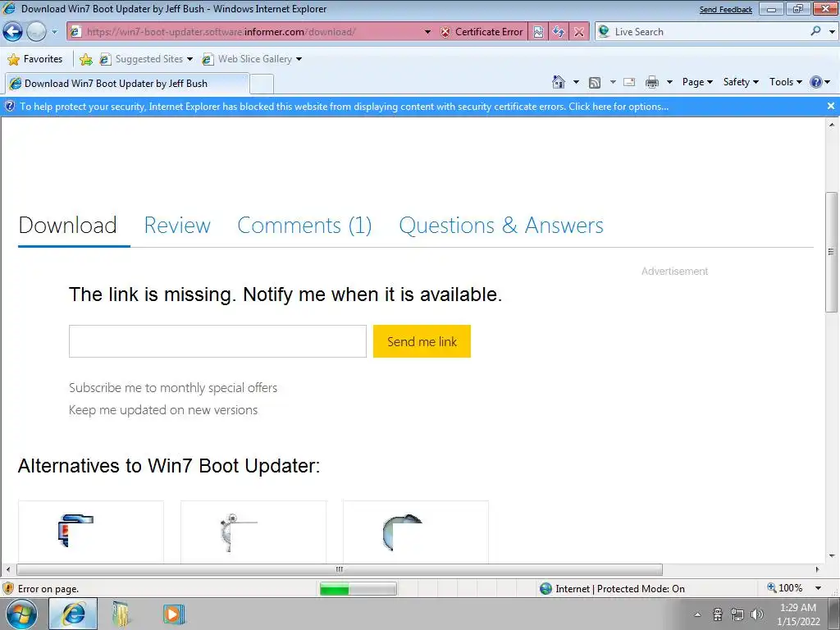Screen dimensions: 840x630
Task: Click the email input field
Action: pyautogui.click(x=217, y=341)
